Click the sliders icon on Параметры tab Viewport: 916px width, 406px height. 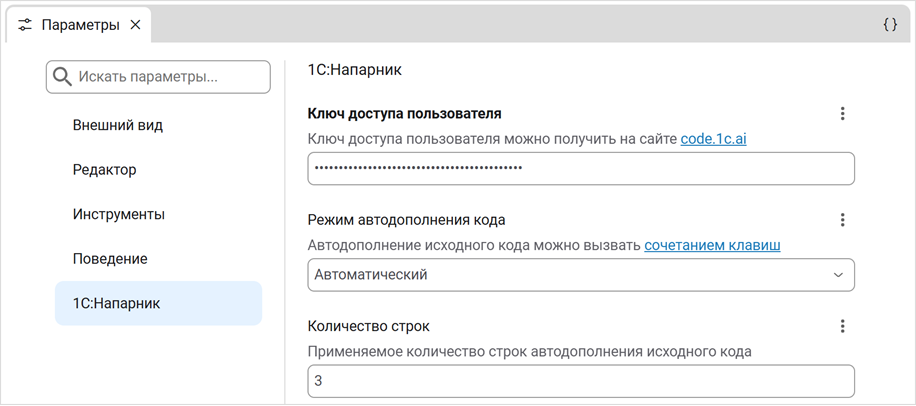pyautogui.click(x=25, y=25)
